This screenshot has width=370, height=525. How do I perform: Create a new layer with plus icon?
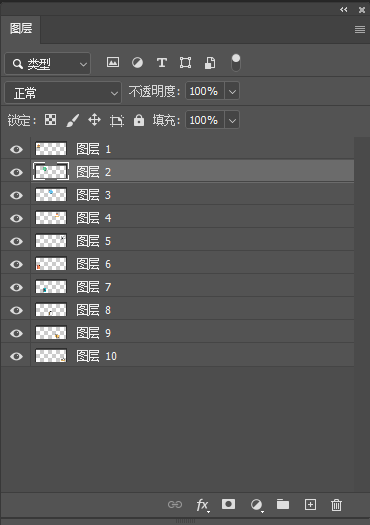[x=310, y=505]
